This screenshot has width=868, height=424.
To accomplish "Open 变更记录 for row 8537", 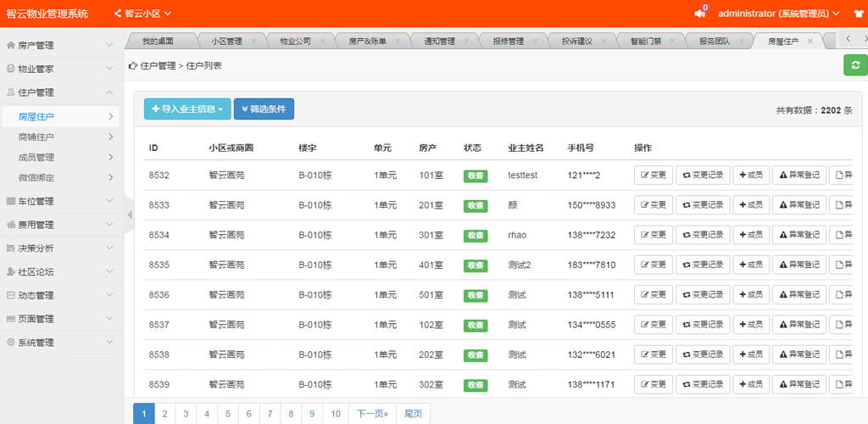I will 703,325.
